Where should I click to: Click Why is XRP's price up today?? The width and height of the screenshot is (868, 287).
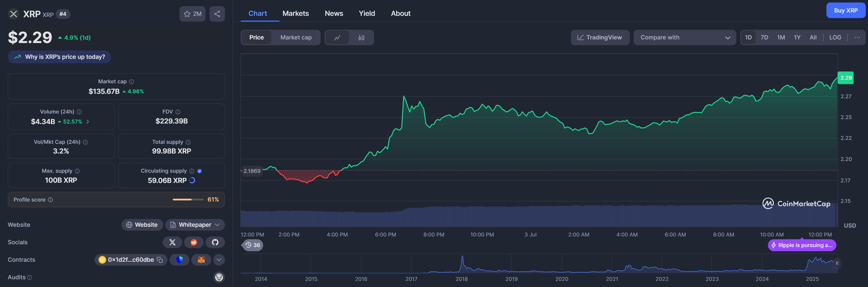pos(59,57)
